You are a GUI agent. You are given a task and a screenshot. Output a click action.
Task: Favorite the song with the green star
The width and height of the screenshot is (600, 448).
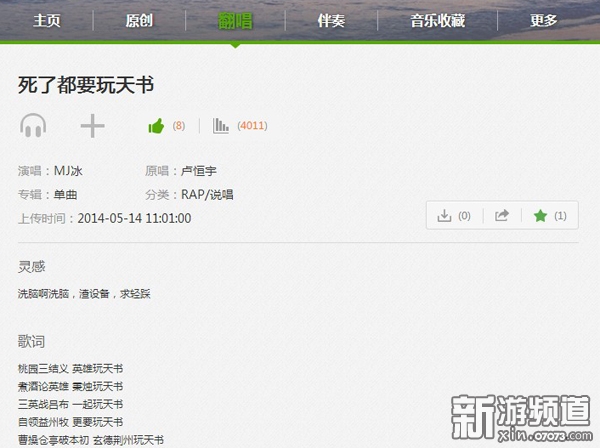point(541,215)
